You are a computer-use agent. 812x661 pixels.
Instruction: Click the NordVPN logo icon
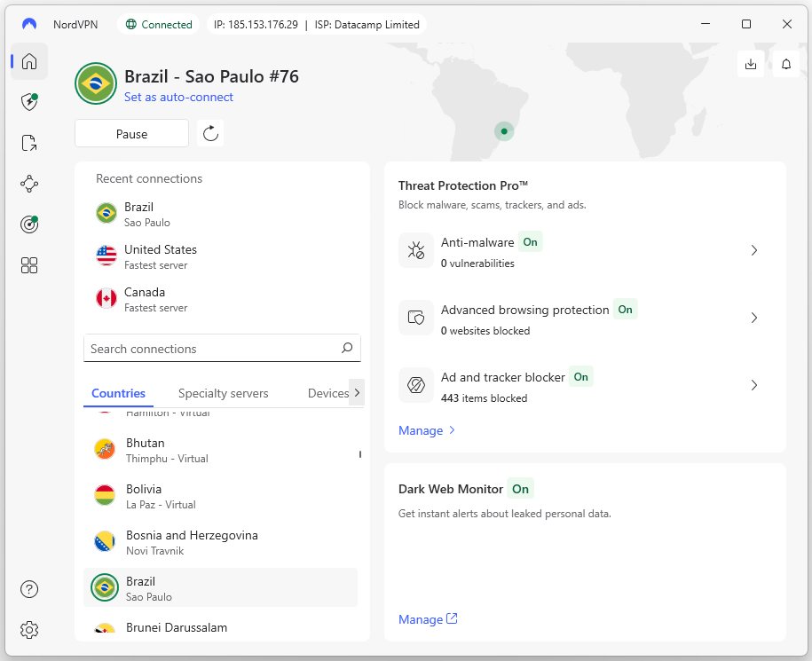coord(29,24)
